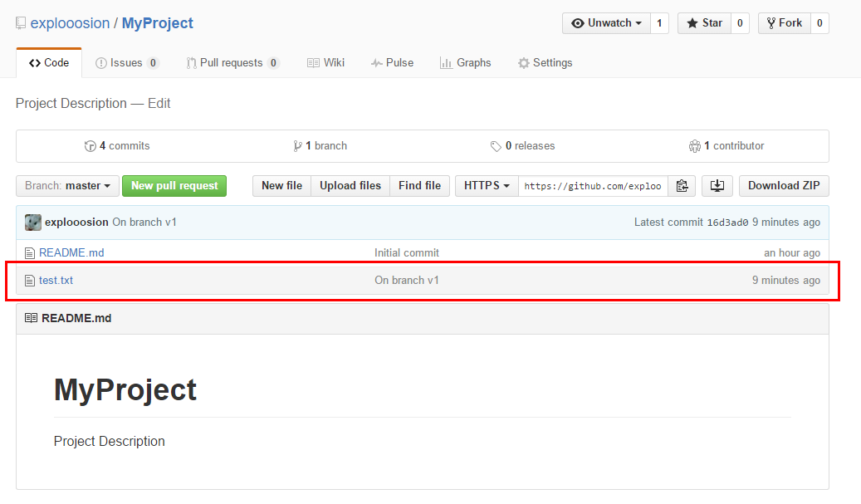The height and width of the screenshot is (504, 861).
Task: Click the Wiki book icon
Action: 313,63
